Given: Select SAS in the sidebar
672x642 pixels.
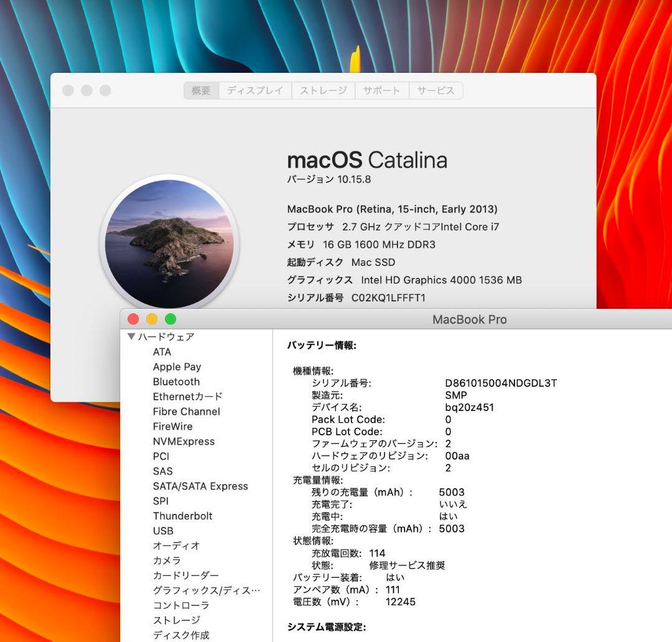Looking at the screenshot, I should (163, 471).
